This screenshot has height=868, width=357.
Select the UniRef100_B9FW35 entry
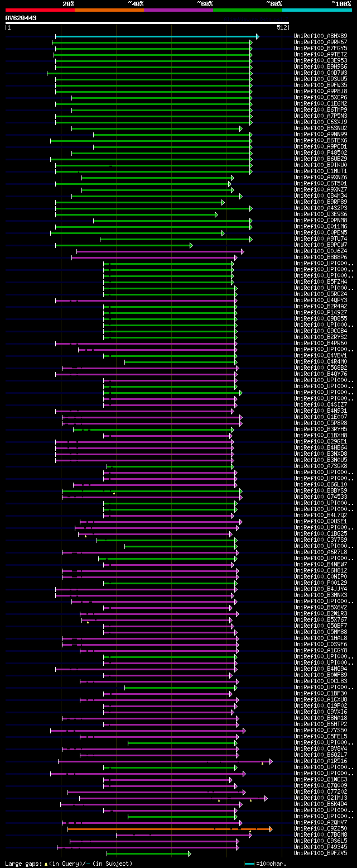(320, 85)
